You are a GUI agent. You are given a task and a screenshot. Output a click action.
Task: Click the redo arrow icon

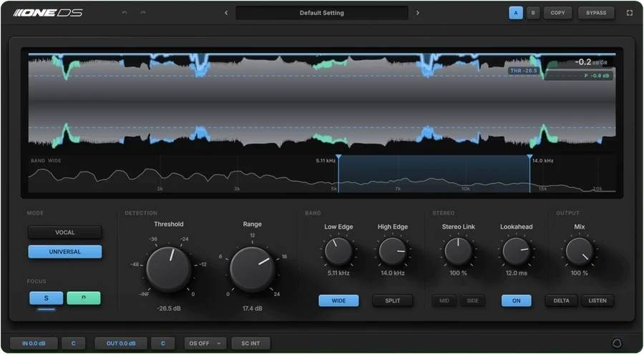coord(142,13)
